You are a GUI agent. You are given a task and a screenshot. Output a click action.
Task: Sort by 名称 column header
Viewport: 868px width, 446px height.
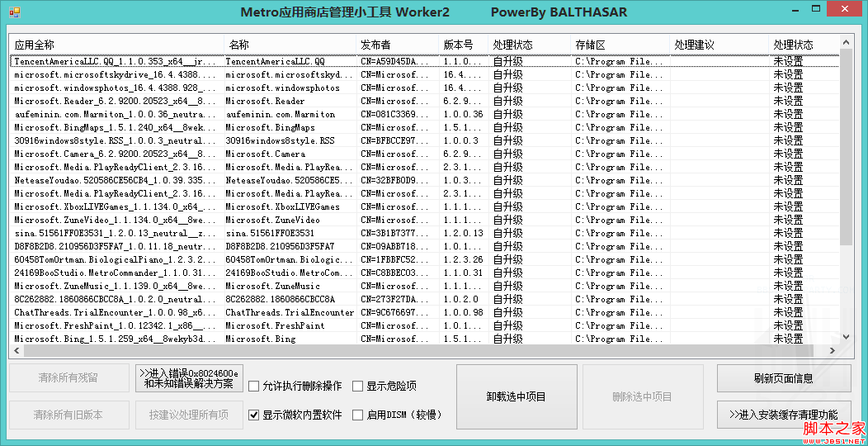coord(290,45)
